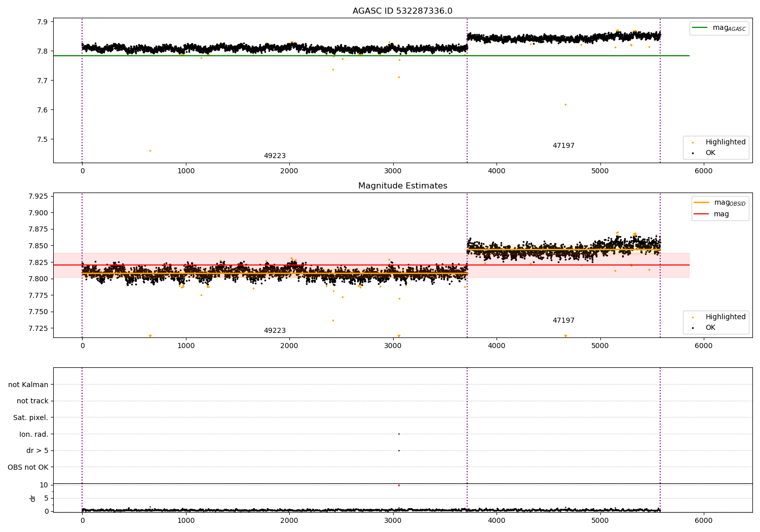Select the mag OBSID legend entry in middle plot

pos(719,203)
